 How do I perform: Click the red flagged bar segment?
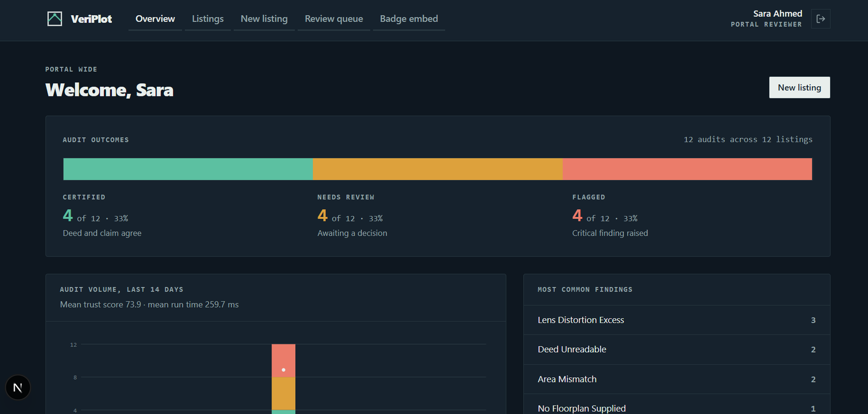click(x=687, y=169)
